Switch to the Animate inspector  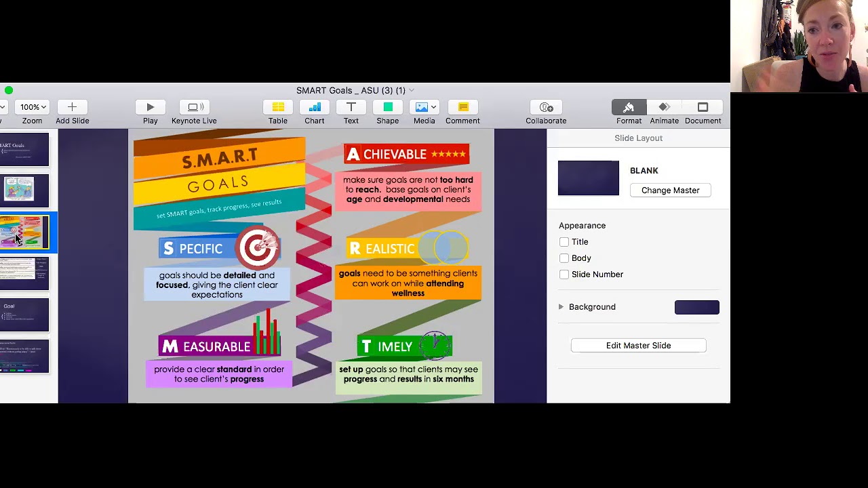coord(665,107)
